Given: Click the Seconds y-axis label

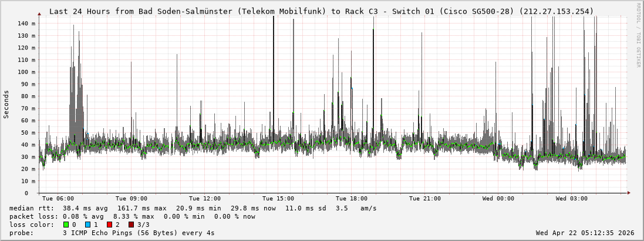Looking at the screenshot, I should click(6, 105).
